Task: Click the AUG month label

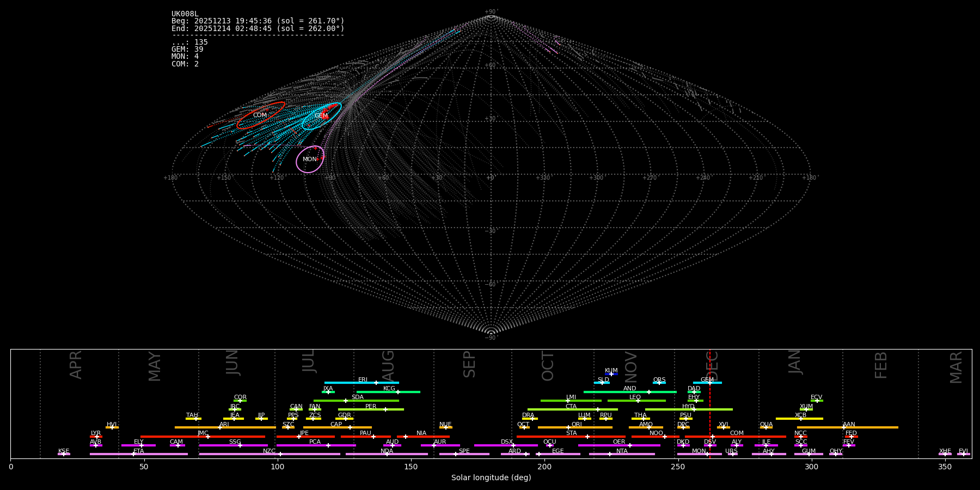Action: point(388,366)
